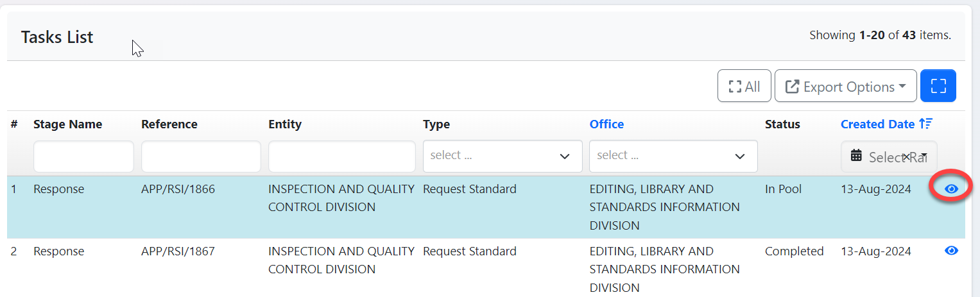Open the Export Options dropdown
The height and width of the screenshot is (297, 980).
(x=845, y=86)
